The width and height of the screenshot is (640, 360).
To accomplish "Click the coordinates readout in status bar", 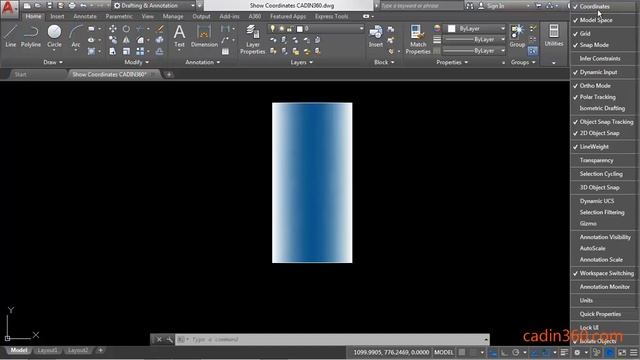I will pos(391,352).
